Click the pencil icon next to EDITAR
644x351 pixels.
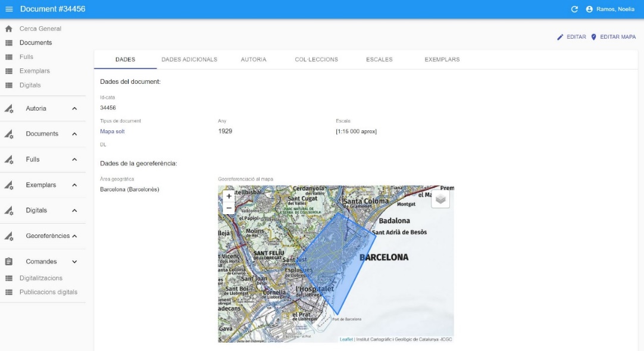(560, 37)
